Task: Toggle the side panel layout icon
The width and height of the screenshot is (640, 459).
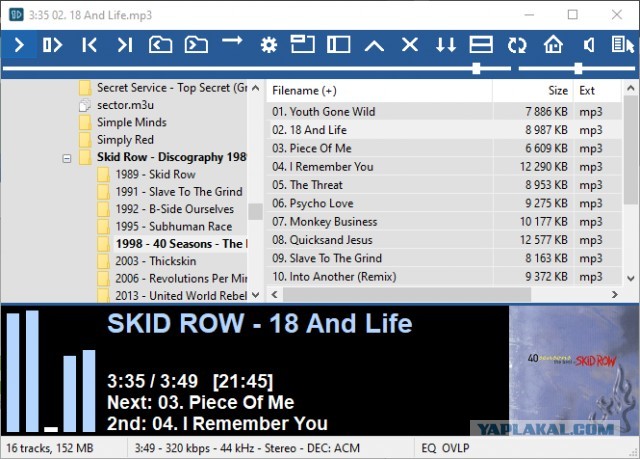Action: point(338,44)
